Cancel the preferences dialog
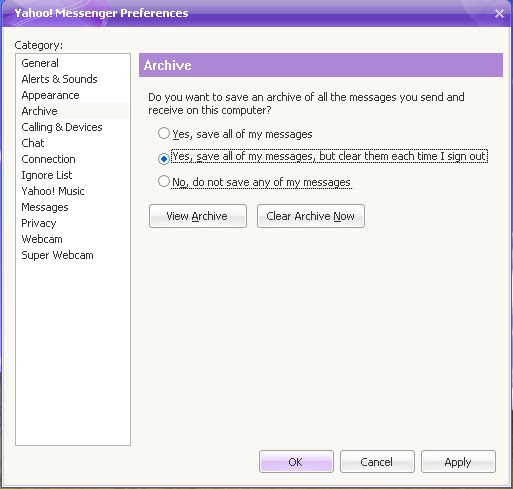Screen dimensions: 513x489 [377, 462]
